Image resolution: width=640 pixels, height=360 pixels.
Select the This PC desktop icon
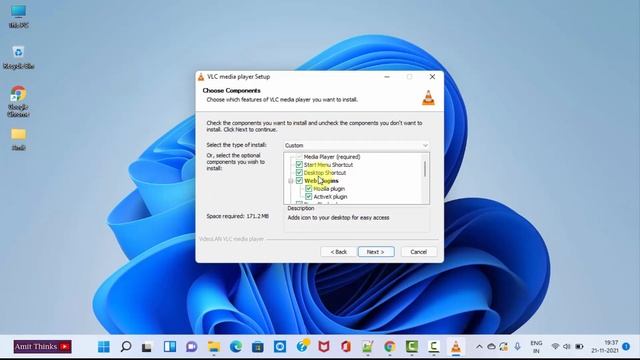tap(18, 17)
